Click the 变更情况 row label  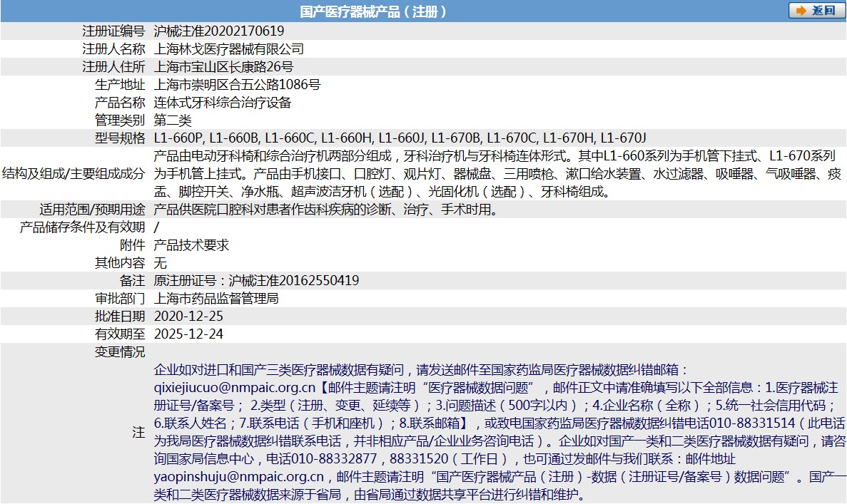click(118, 350)
